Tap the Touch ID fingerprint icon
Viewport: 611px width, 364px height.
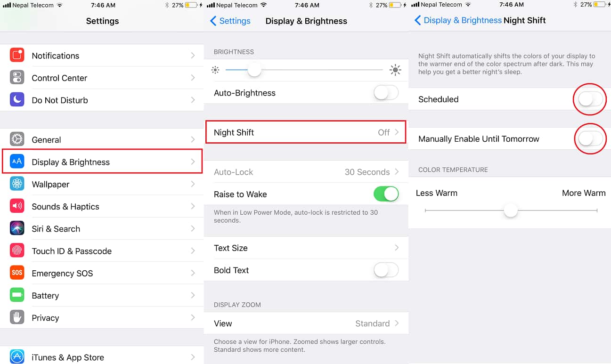point(17,251)
